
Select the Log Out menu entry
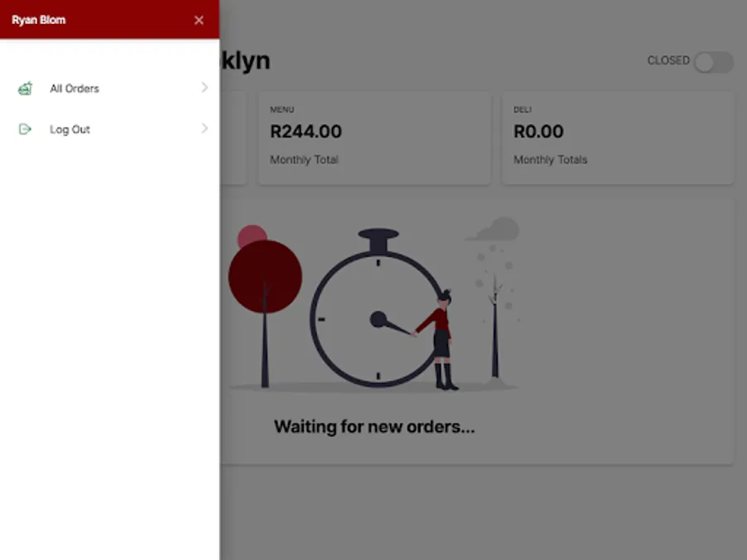110,129
